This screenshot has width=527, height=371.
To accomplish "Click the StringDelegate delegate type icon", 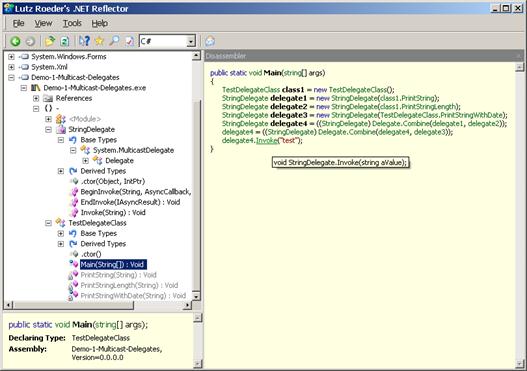I will [x=61, y=129].
